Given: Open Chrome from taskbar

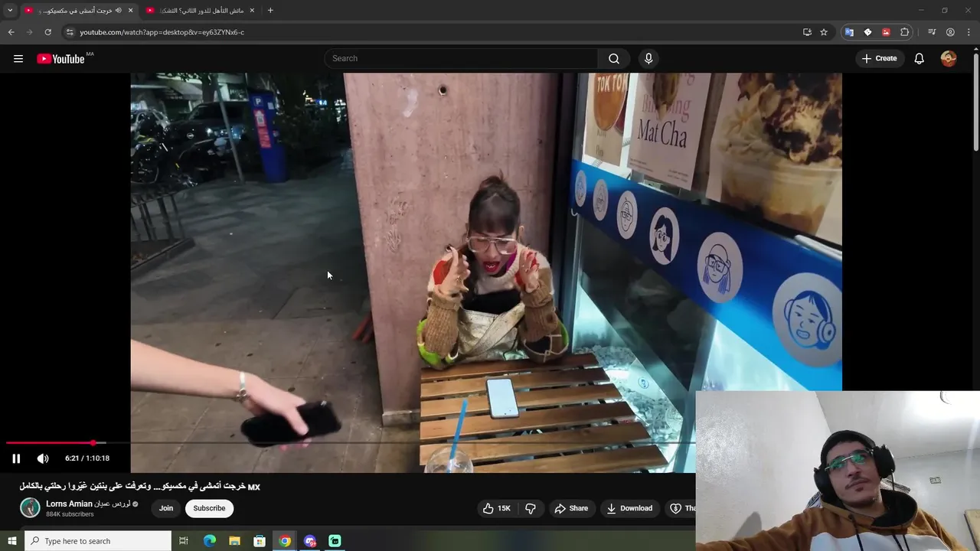Looking at the screenshot, I should click(x=285, y=541).
